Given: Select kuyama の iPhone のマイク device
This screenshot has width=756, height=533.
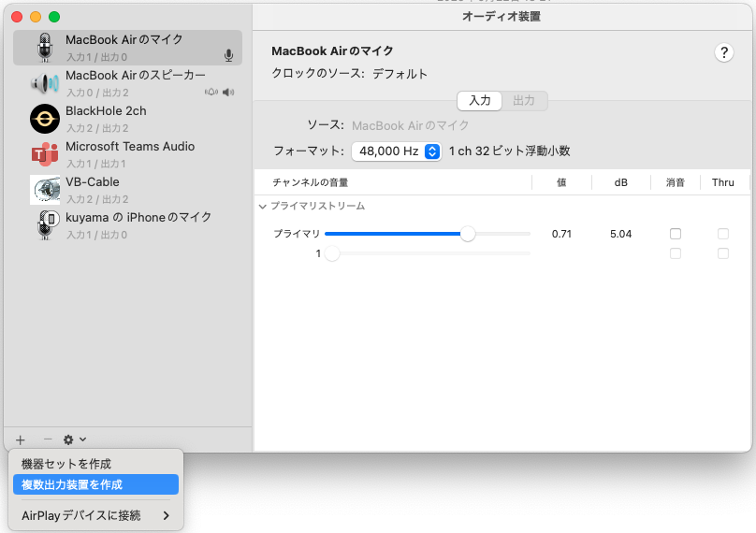Looking at the screenshot, I should [x=128, y=225].
